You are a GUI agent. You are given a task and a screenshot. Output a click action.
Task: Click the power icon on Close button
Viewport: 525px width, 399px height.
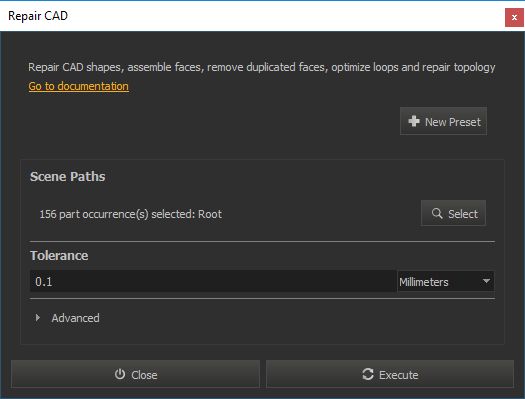coord(120,374)
